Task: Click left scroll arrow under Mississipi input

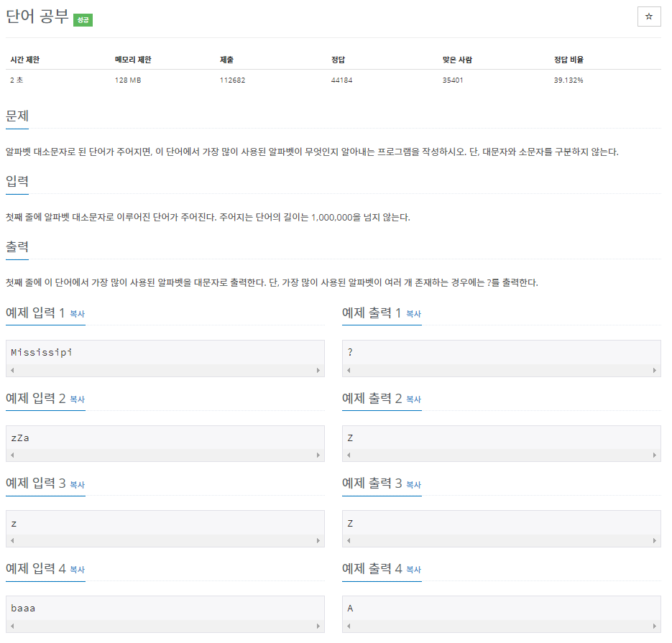Action: [x=12, y=370]
